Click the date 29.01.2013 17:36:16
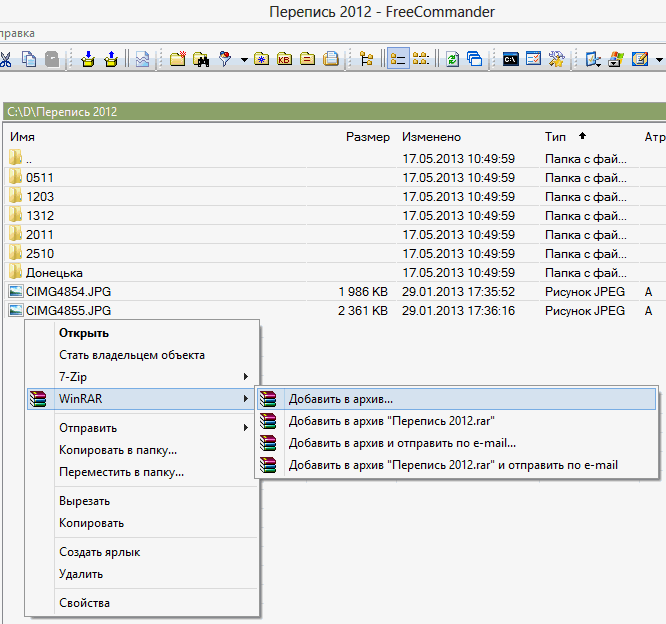This screenshot has width=666, height=624. [x=458, y=311]
